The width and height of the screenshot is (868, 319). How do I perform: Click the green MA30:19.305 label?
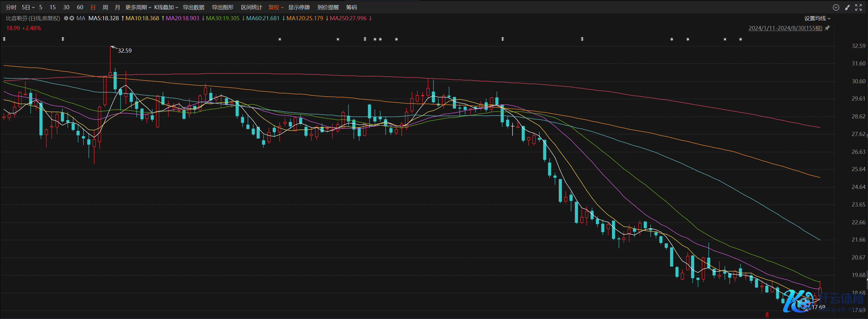point(223,18)
